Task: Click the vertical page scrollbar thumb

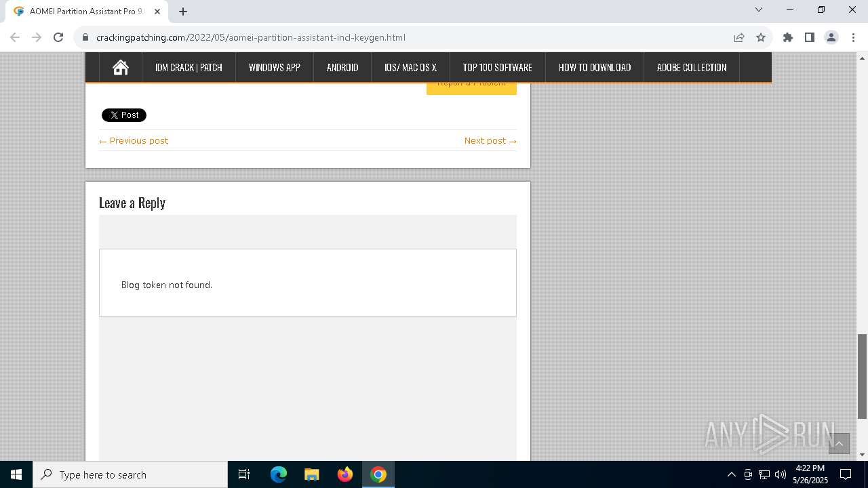Action: pyautogui.click(x=862, y=376)
